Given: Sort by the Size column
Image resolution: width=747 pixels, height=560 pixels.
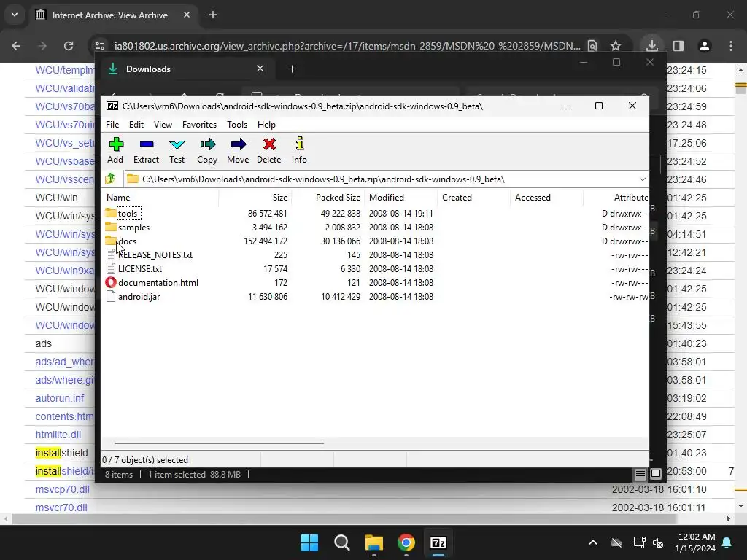Looking at the screenshot, I should click(x=255, y=197).
